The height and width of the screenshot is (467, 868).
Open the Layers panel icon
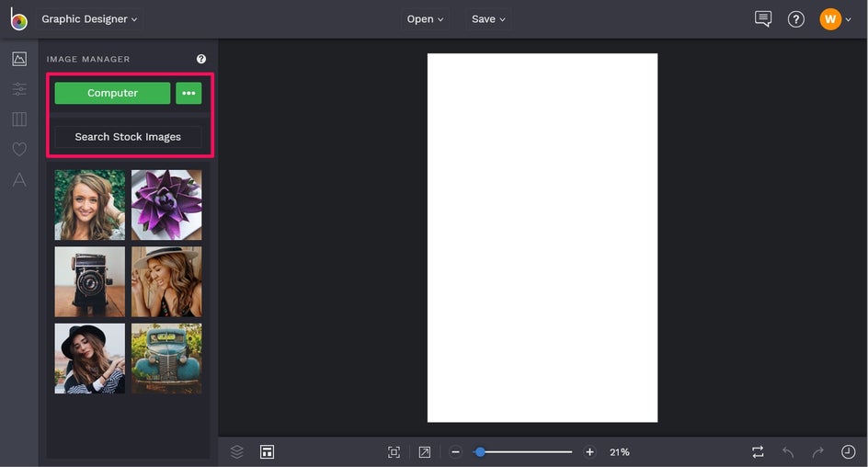237,452
